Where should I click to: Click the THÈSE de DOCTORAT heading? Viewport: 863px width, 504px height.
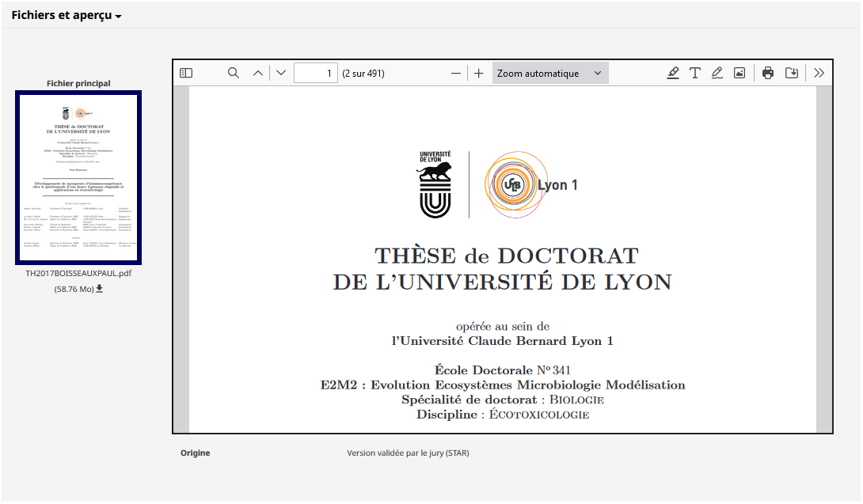pyautogui.click(x=507, y=256)
